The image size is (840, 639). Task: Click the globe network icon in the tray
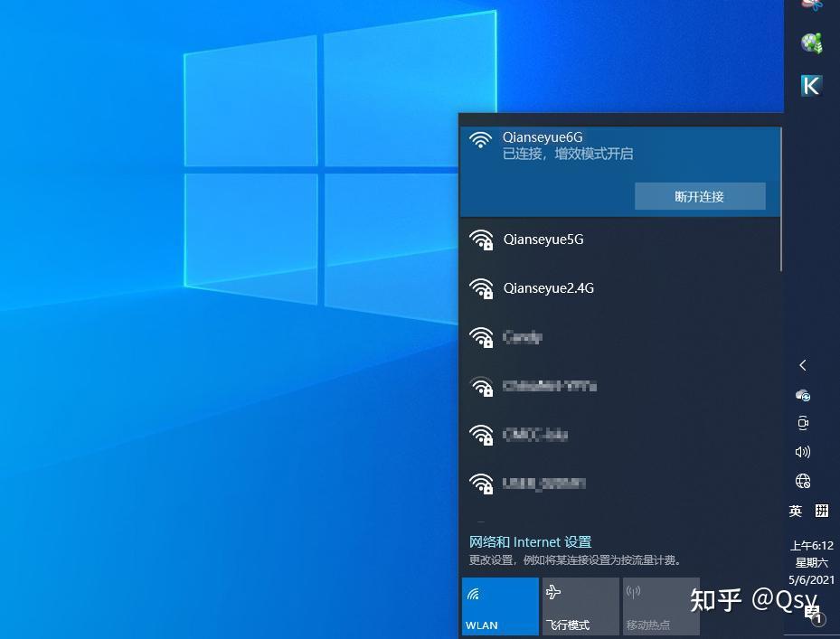point(803,481)
